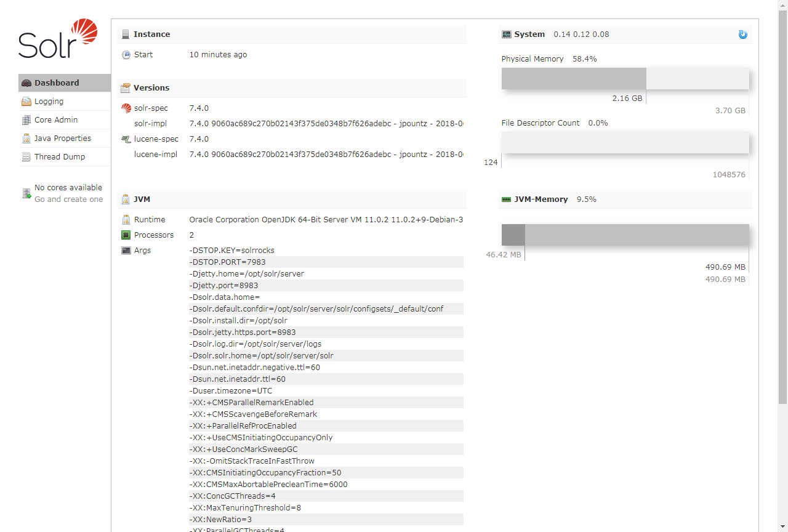Click the File Descriptor Count bar
This screenshot has width=788, height=532.
click(625, 142)
